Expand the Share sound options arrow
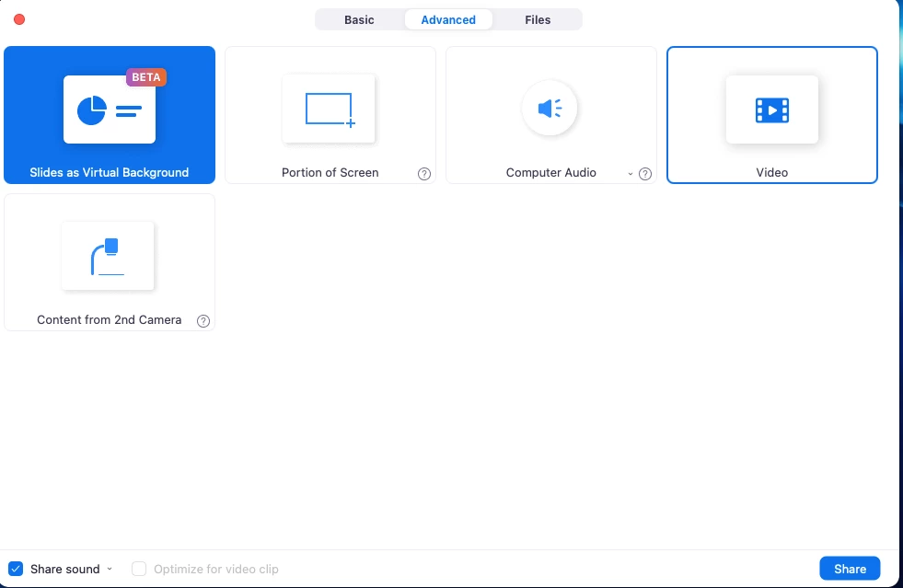The width and height of the screenshot is (903, 588). (x=110, y=569)
